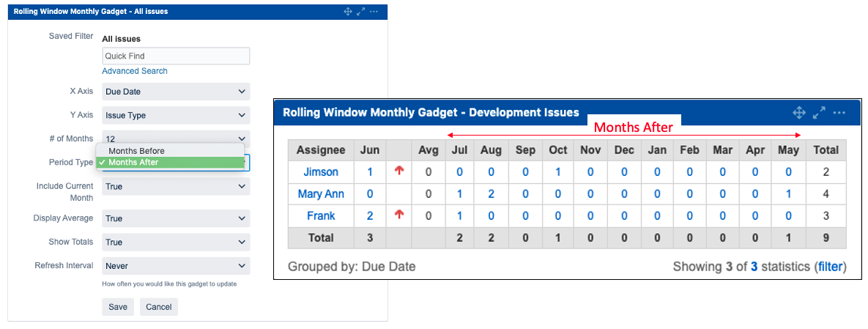
Task: Expand the Y Axis Issue Type dropdown
Action: (176, 115)
